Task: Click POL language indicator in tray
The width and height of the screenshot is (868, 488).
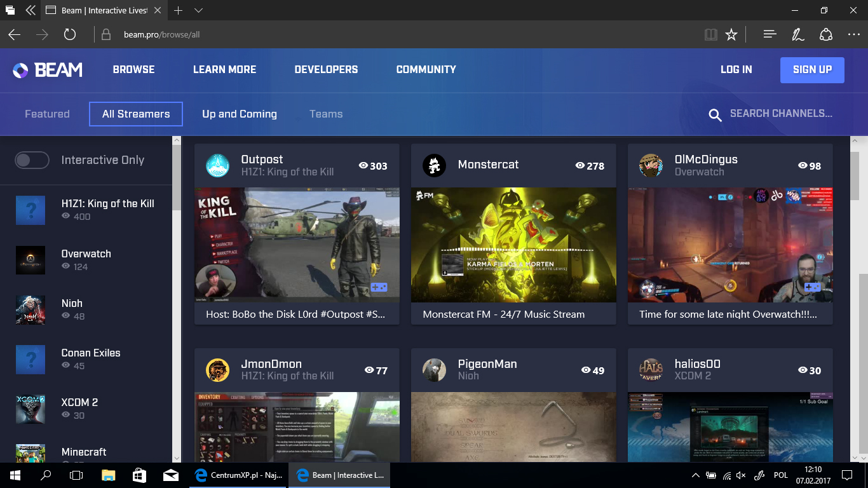Action: point(780,475)
